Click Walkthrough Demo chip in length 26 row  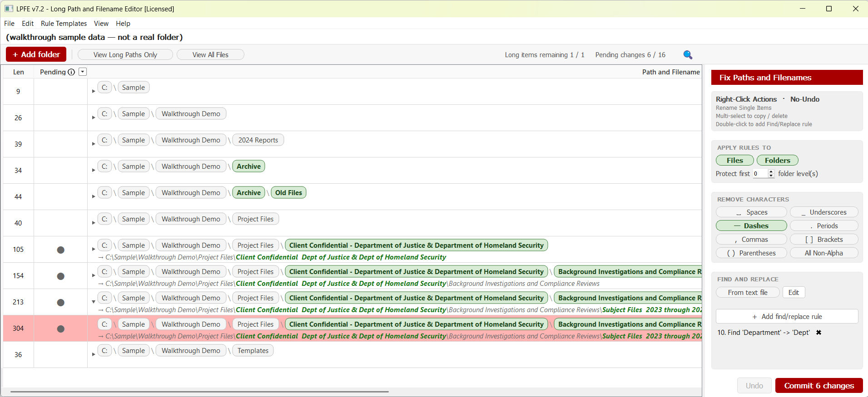pos(191,114)
